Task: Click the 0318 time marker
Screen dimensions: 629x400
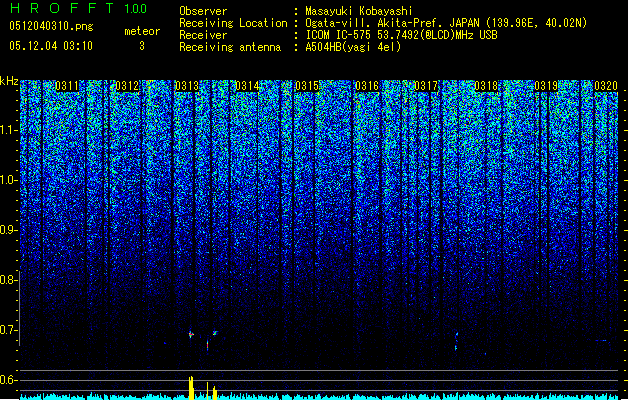Action: [x=486, y=86]
